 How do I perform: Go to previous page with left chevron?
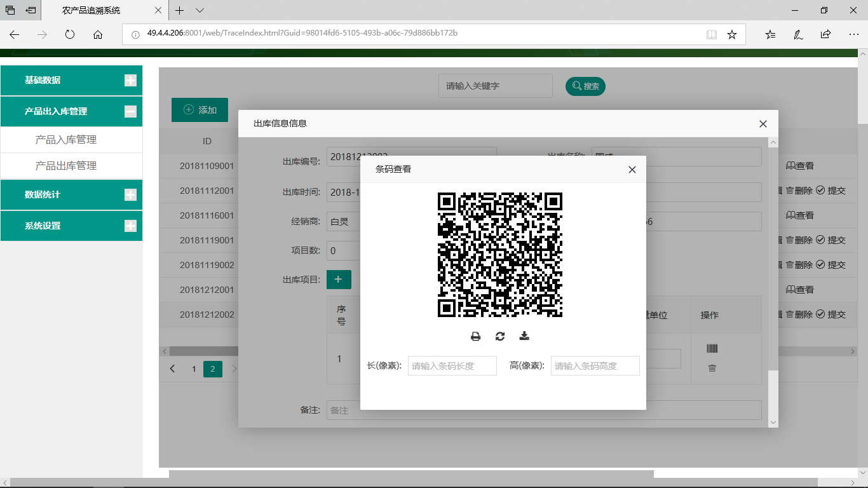[172, 369]
